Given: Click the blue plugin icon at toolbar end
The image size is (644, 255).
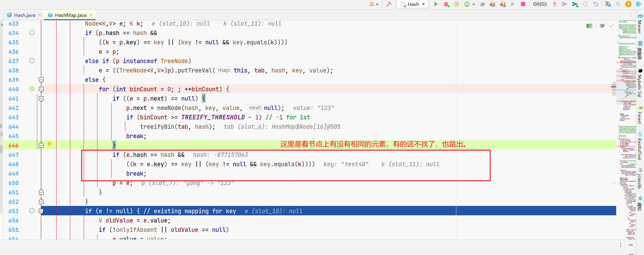Looking at the screenshot, I should [639, 4].
